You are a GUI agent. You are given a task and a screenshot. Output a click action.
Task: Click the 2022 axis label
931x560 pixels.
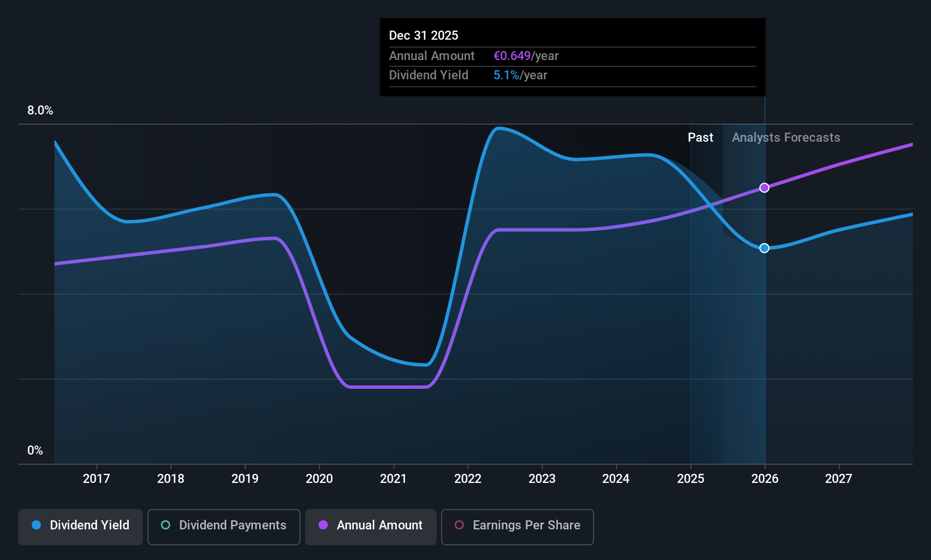pyautogui.click(x=468, y=479)
